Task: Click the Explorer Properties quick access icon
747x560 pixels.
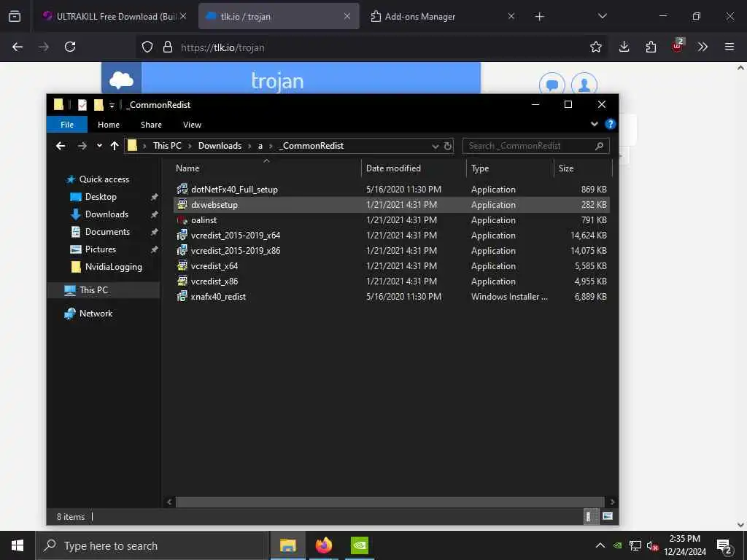Action: pyautogui.click(x=82, y=105)
